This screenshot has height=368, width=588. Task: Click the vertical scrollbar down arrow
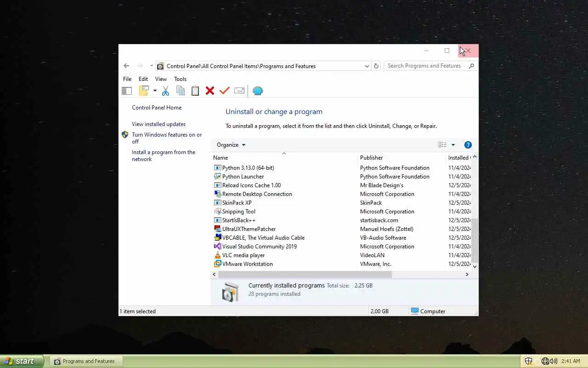click(475, 266)
